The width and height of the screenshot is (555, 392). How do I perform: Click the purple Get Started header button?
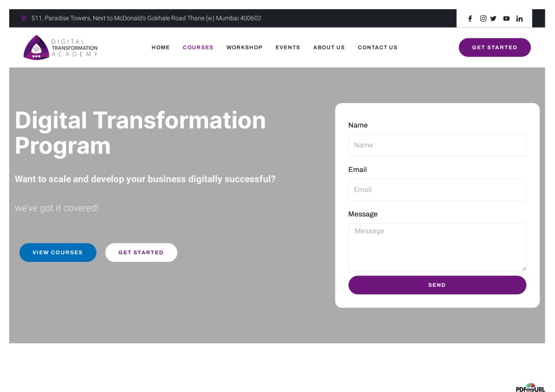(x=494, y=48)
